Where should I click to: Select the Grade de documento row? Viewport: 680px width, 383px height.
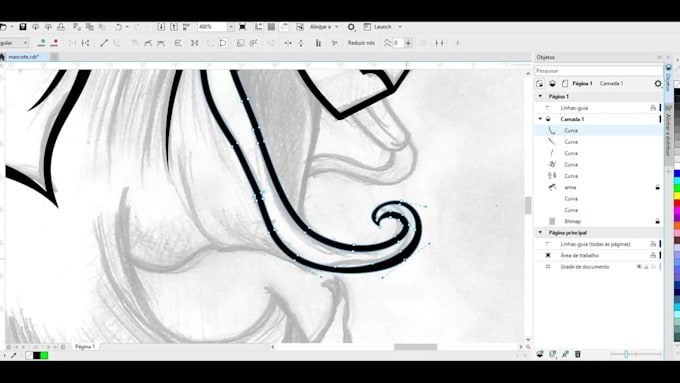click(598, 267)
